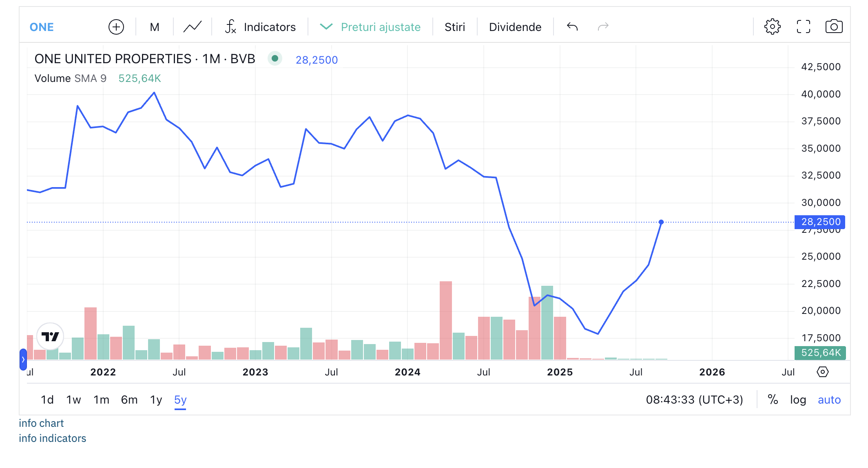
Task: Click the 28,2500 value in the legend
Action: click(x=317, y=60)
